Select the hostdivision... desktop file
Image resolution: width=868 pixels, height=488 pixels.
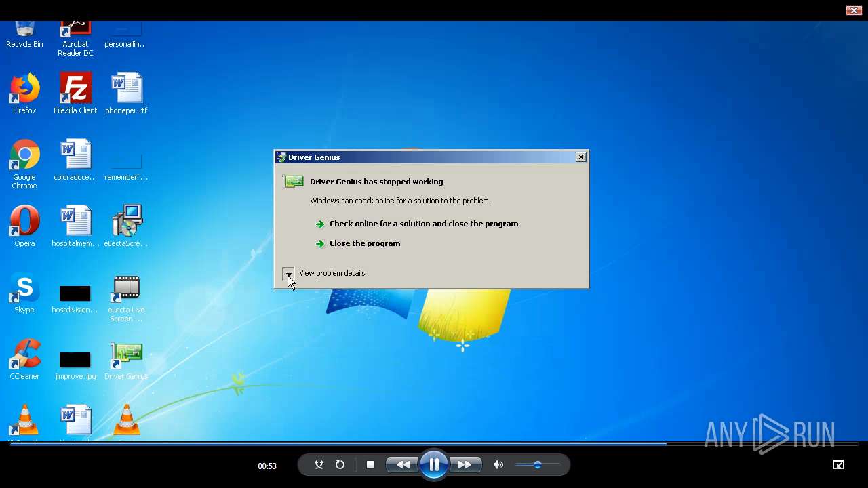[x=75, y=298]
